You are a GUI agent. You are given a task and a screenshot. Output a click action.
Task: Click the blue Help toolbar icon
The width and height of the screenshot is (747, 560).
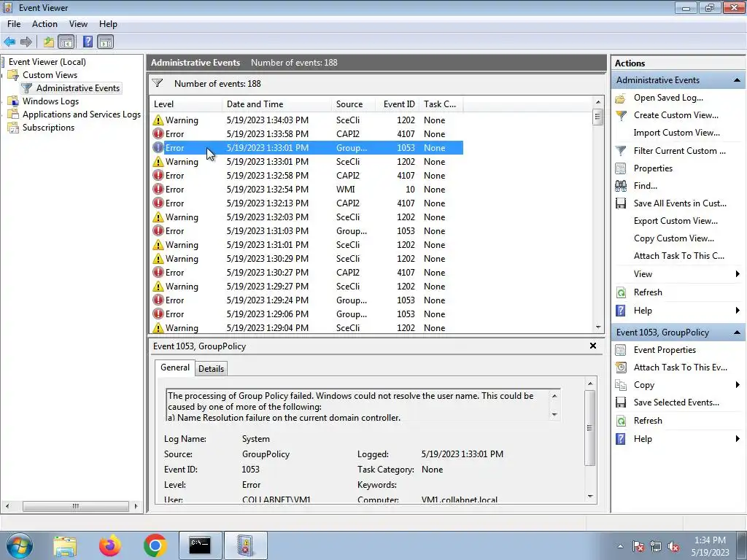(88, 42)
